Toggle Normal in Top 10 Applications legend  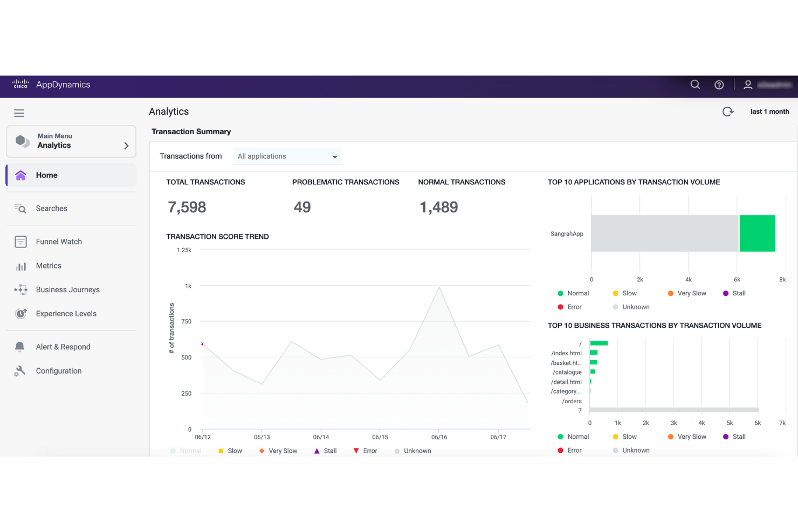pyautogui.click(x=573, y=294)
